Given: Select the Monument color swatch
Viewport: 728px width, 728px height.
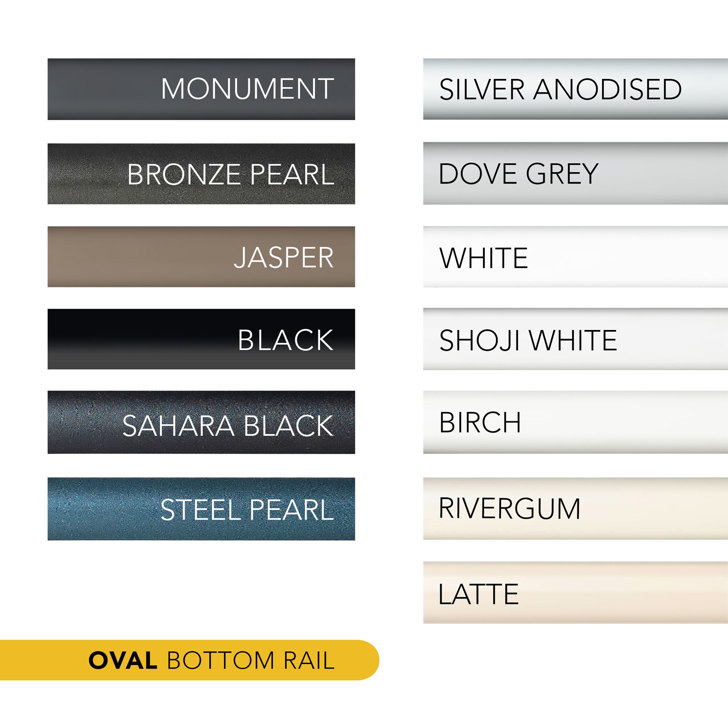Looking at the screenshot, I should tap(201, 89).
